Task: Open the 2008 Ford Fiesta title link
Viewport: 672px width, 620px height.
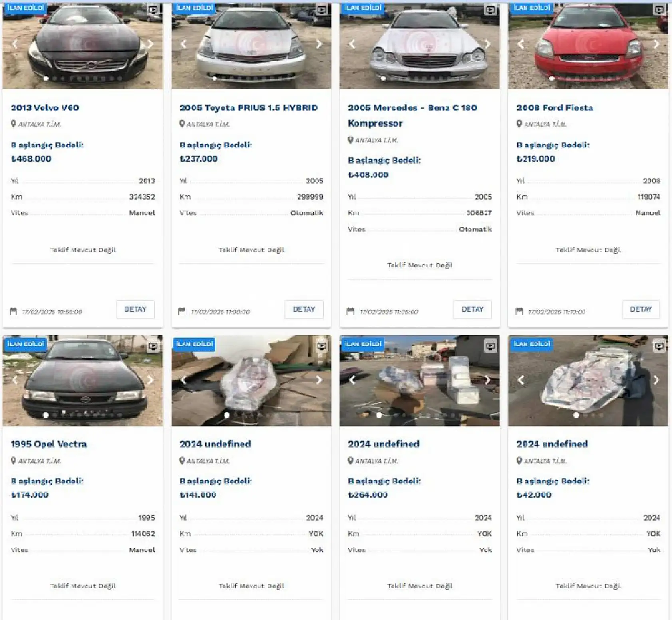Action: pyautogui.click(x=555, y=108)
